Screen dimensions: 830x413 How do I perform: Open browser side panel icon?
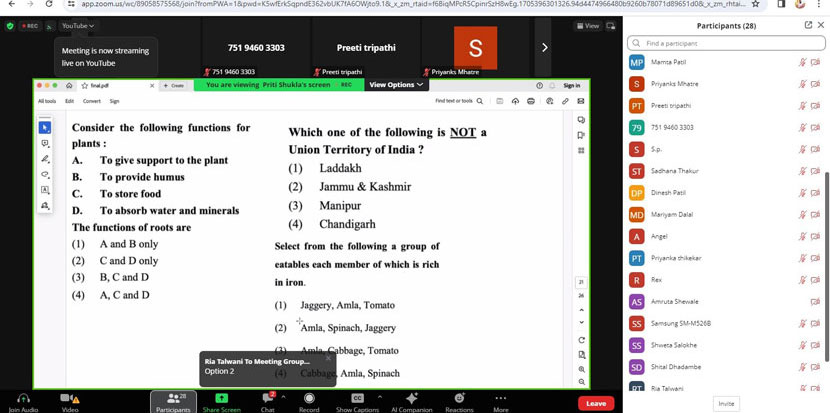click(x=781, y=3)
